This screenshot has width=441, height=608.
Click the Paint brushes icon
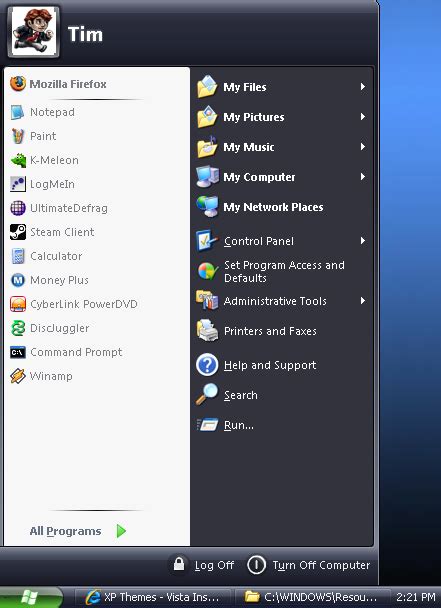tap(17, 136)
